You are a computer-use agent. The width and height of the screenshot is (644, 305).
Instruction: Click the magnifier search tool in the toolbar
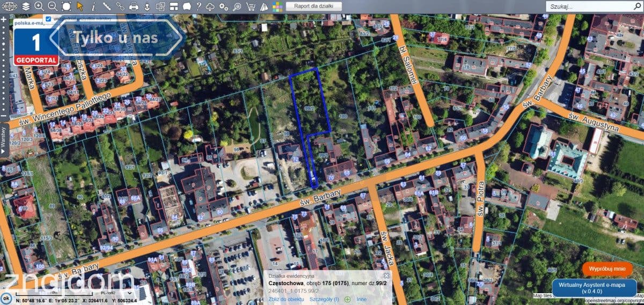tap(237, 6)
